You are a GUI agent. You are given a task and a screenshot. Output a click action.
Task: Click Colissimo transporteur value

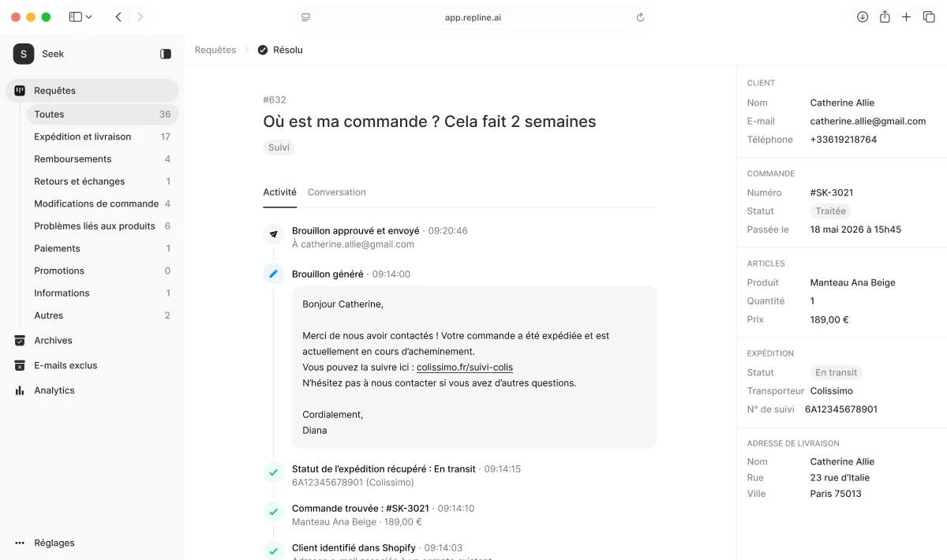coord(832,390)
